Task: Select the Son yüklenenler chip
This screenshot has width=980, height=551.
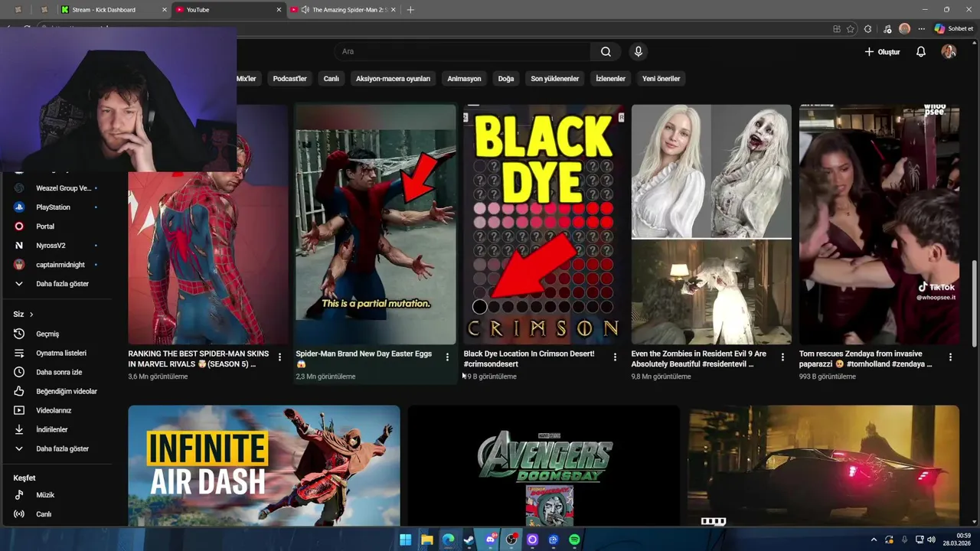Action: tap(555, 79)
